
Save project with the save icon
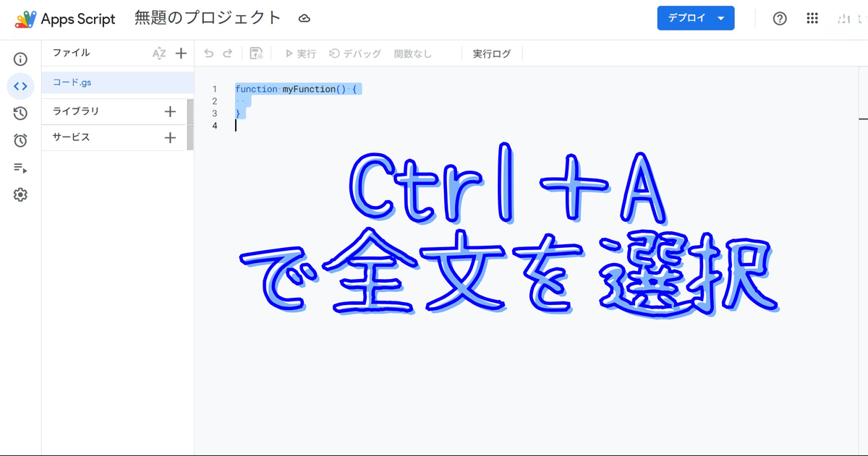click(x=256, y=53)
